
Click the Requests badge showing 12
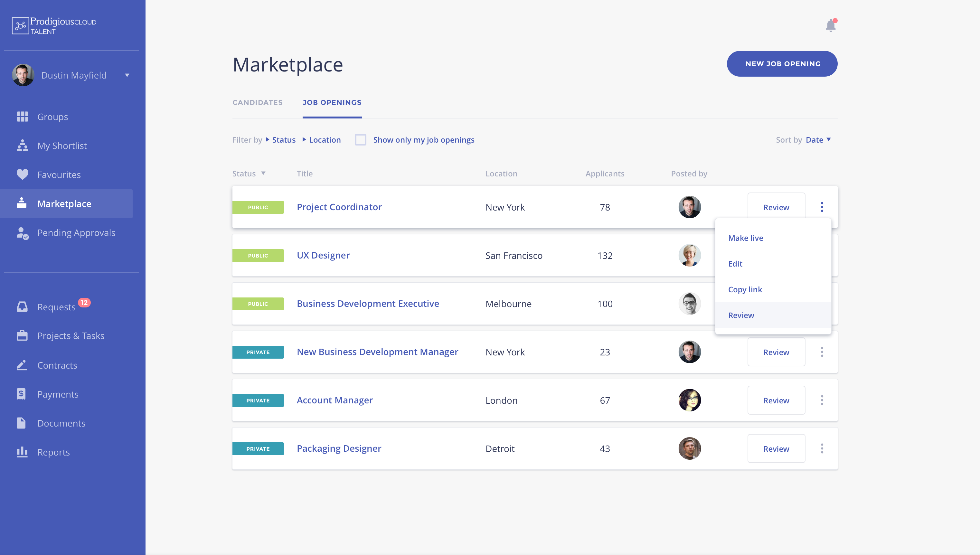pyautogui.click(x=84, y=303)
